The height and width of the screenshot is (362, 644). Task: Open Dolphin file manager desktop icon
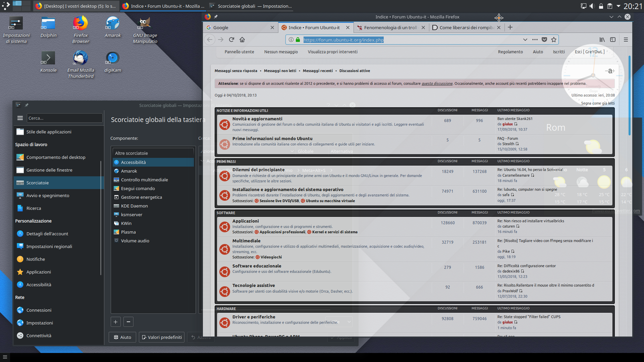(x=48, y=28)
